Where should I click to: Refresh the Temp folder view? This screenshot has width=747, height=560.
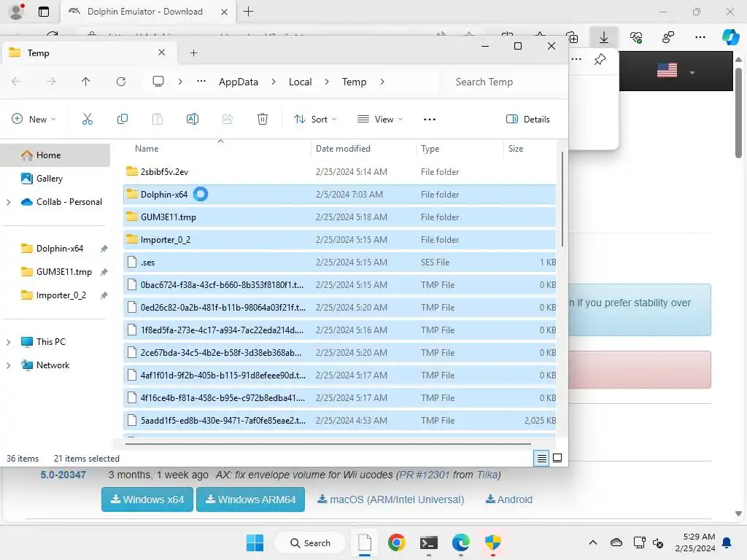(121, 82)
